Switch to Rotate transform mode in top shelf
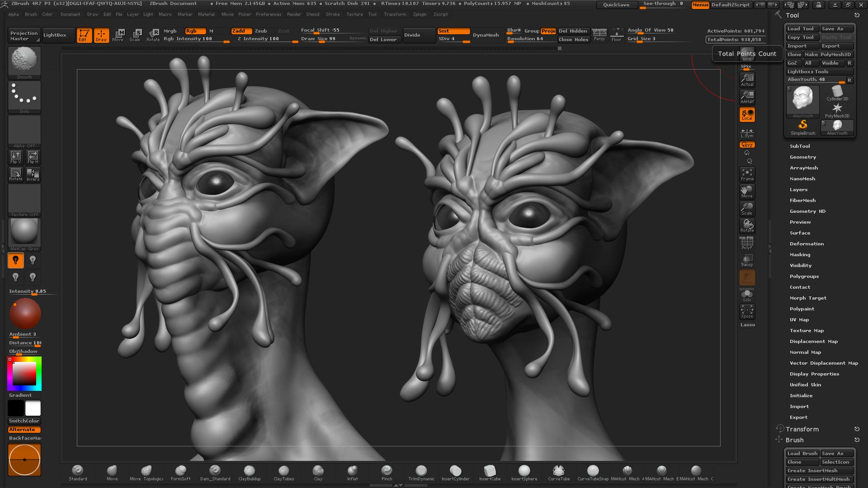 click(x=153, y=35)
